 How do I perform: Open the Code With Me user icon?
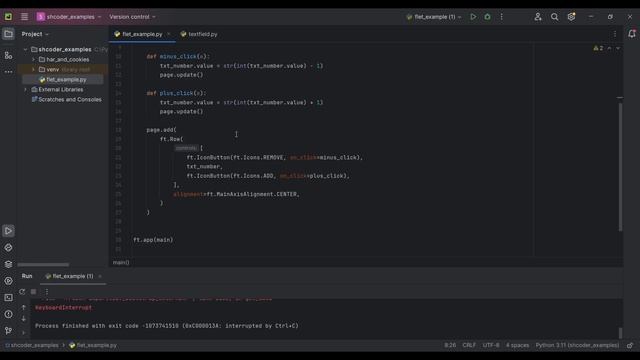point(538,17)
